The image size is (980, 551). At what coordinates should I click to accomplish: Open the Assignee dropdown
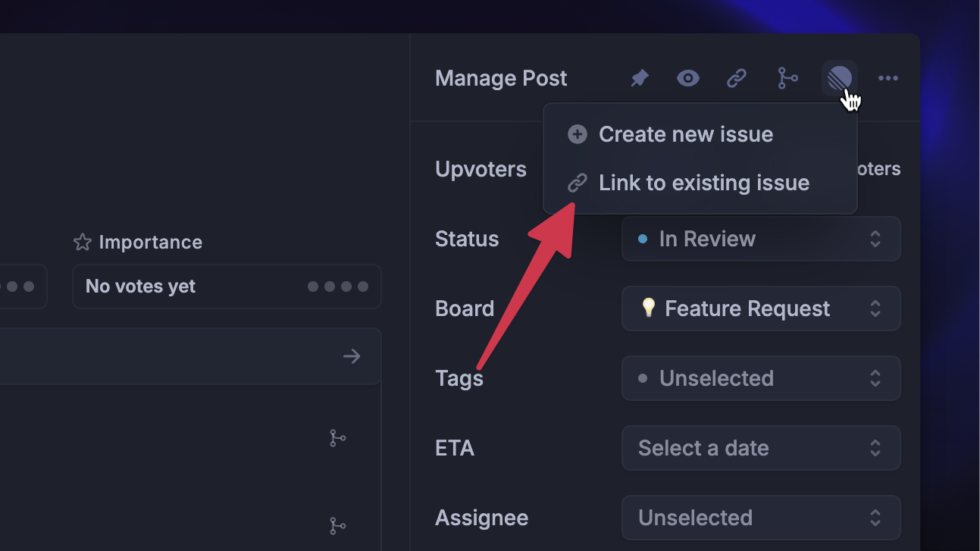tap(760, 518)
